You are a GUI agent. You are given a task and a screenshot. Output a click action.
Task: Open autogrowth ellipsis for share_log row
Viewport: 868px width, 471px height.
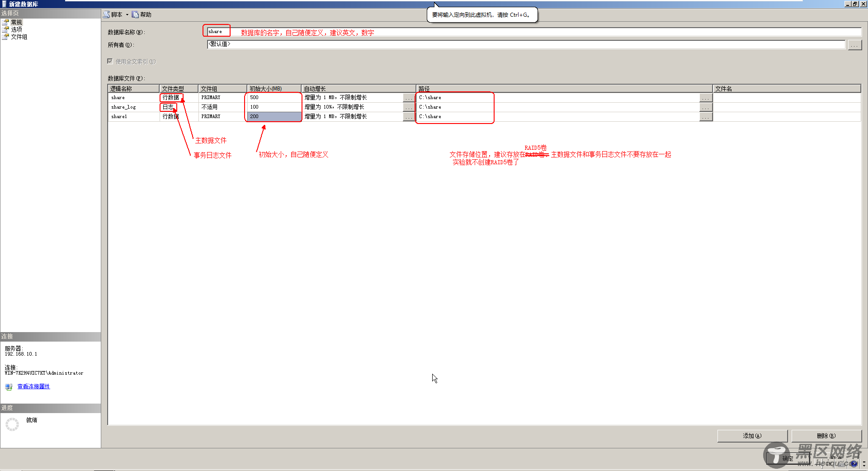(x=409, y=107)
